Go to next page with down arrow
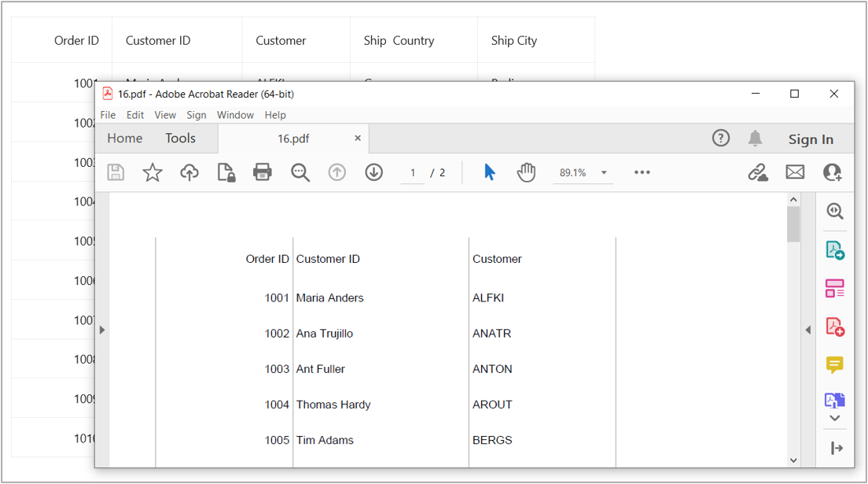Viewport: 868px width, 484px height. click(373, 172)
